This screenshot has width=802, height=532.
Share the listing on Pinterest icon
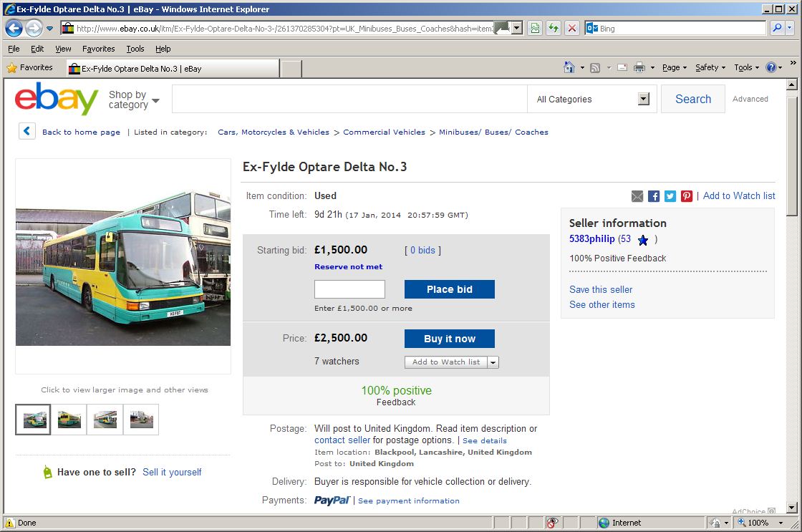tap(687, 196)
